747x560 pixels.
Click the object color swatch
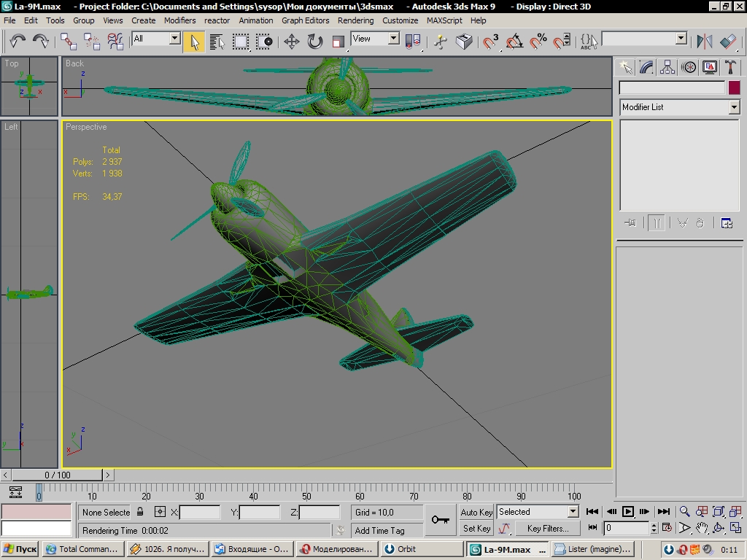(735, 87)
